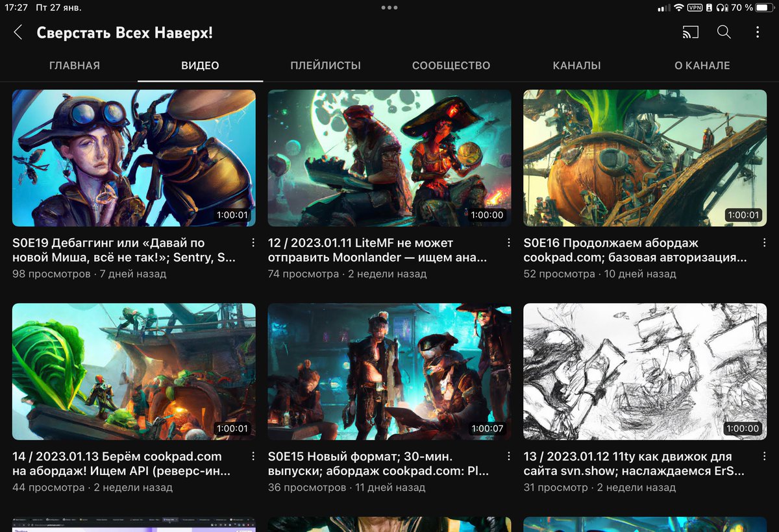Viewport: 779px width, 532px height.
Task: Open the menu for video S0E16 Продолжаем абордаж
Action: [x=764, y=243]
